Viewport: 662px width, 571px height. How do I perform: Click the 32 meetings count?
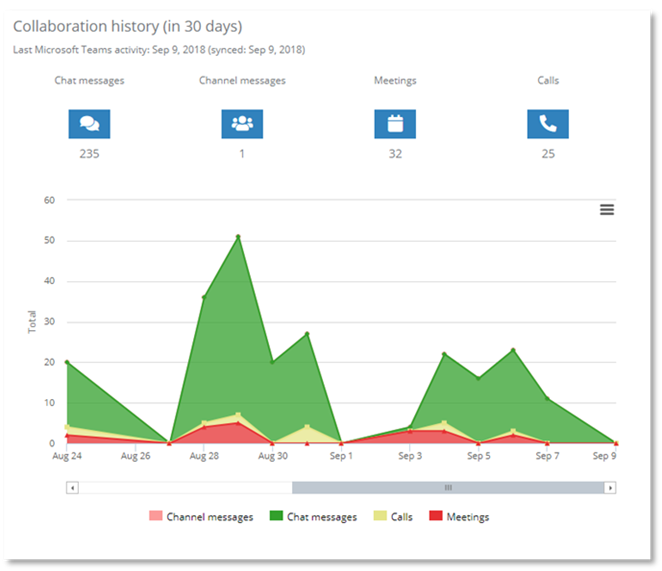point(395,154)
